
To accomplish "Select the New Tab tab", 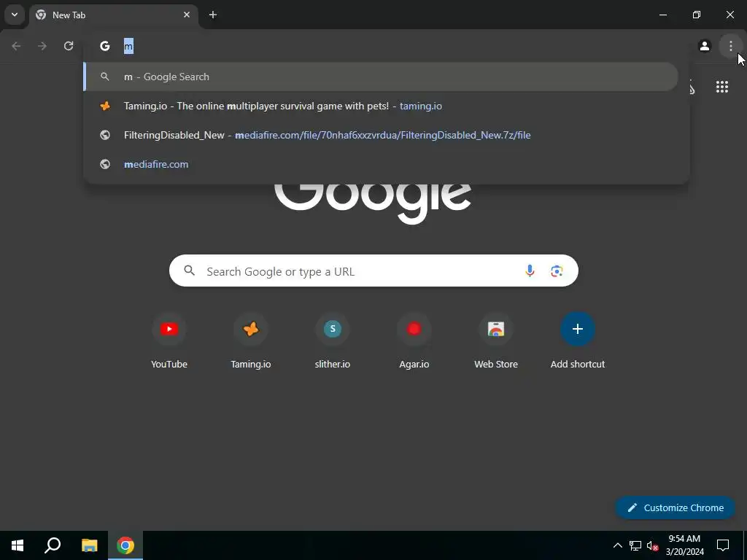I will (115, 15).
